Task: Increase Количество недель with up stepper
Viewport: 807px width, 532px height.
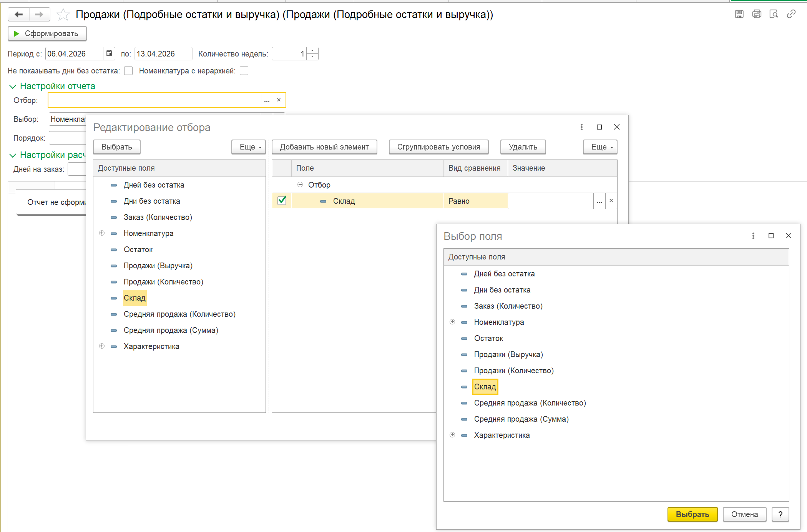Action: [x=312, y=51]
